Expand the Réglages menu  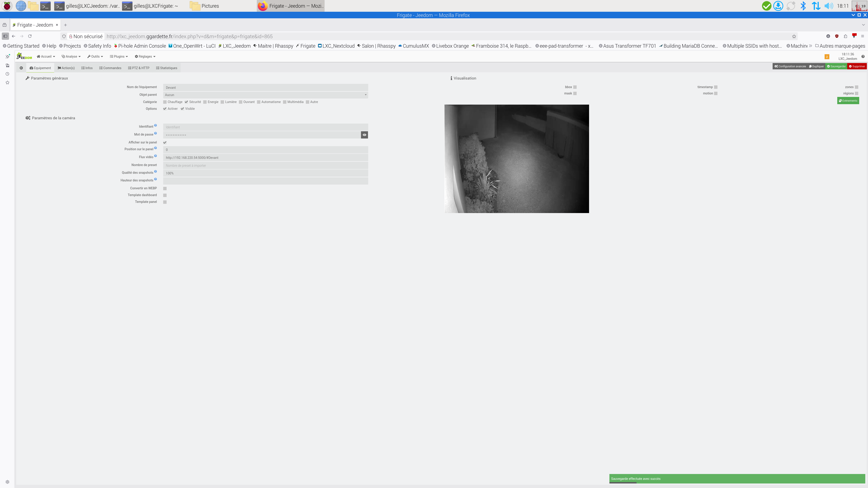pyautogui.click(x=145, y=56)
